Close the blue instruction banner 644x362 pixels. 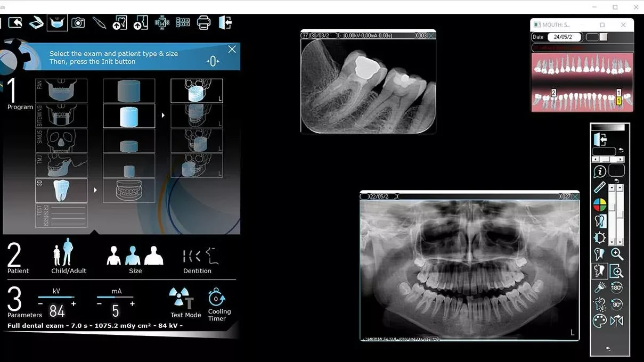coord(232,50)
